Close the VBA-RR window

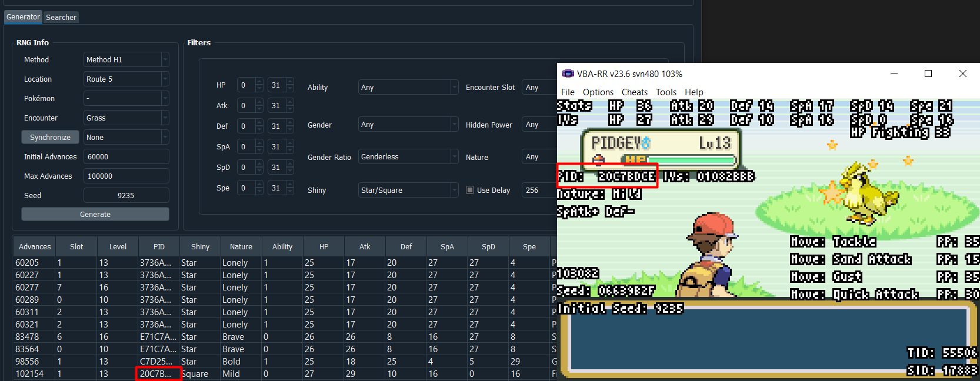click(x=963, y=73)
